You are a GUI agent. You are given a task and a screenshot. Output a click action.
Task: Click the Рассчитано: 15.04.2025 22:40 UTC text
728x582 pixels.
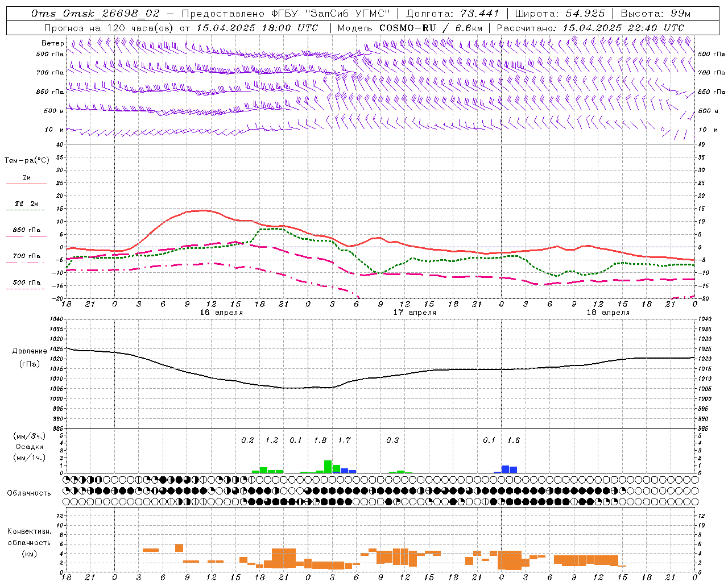pos(590,28)
